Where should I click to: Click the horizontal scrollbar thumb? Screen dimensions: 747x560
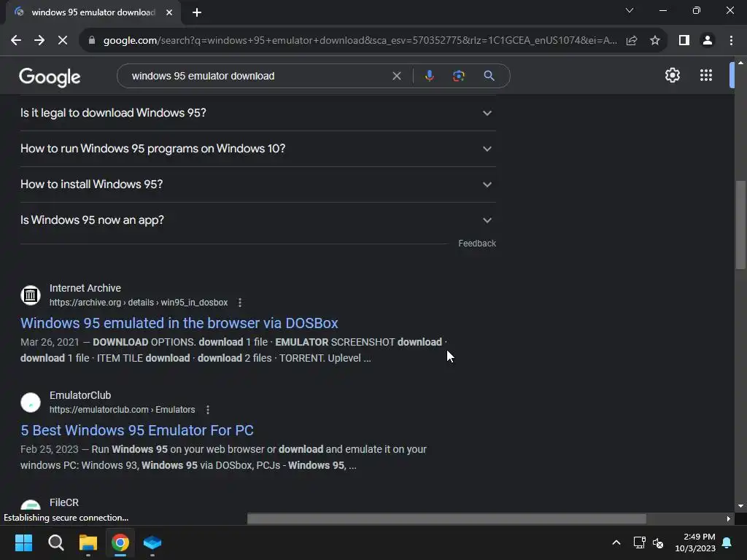point(447,518)
